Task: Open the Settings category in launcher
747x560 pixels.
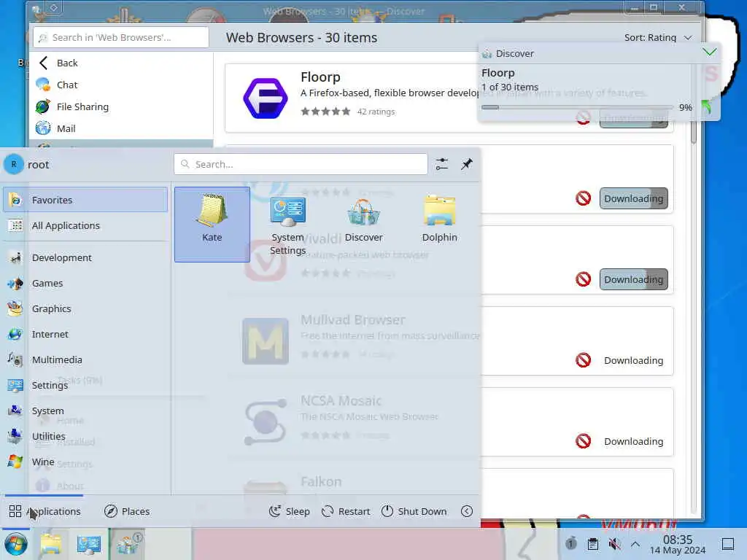Action: 85,385
